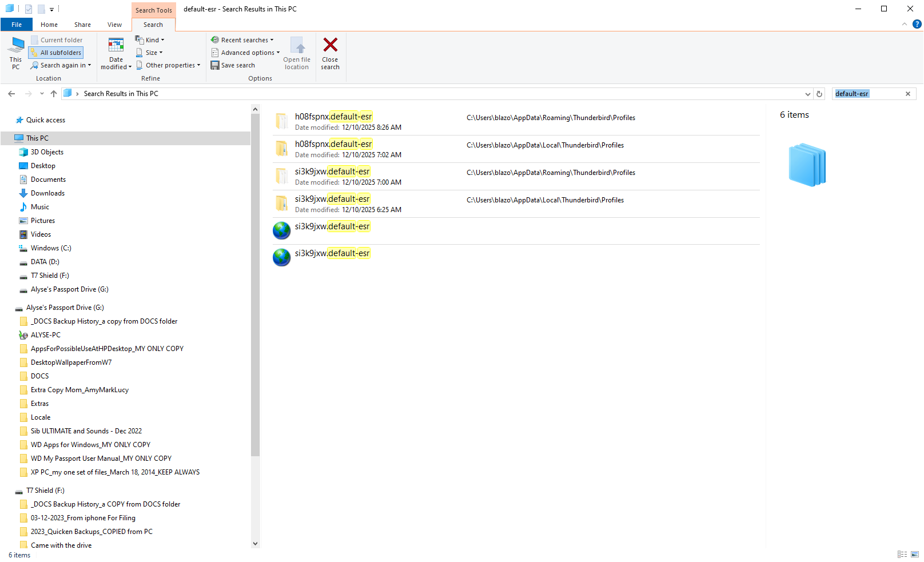Click the navigation pane scroll down arrow
This screenshot has width=924, height=562.
(255, 544)
